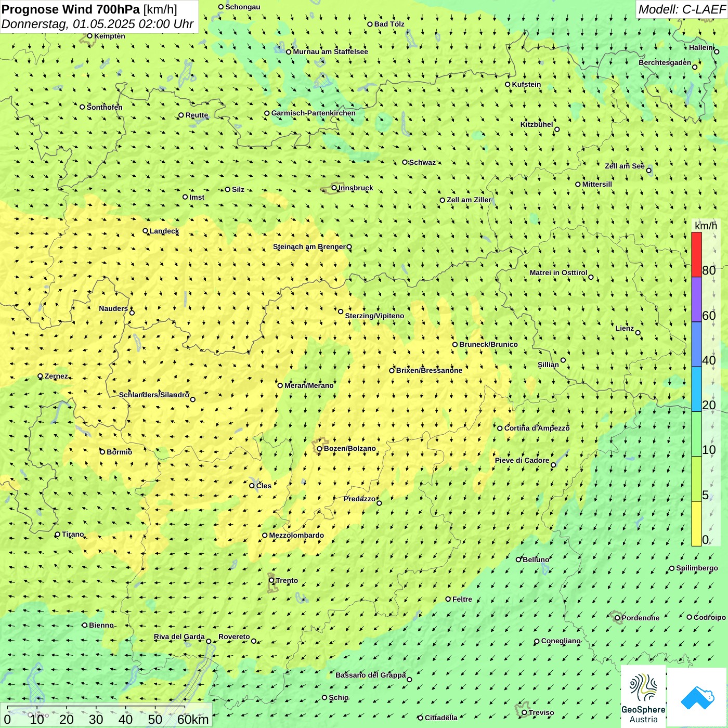Click the 'Brixen/Bressanone' label
This screenshot has height=728, width=728.
[429, 370]
